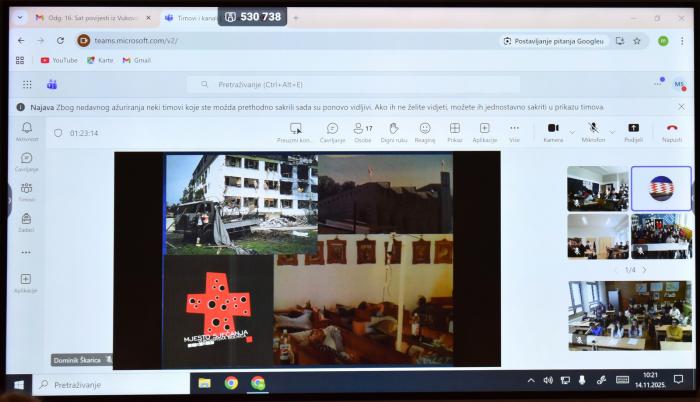Switch to the Odg: 16. Sat povijesti tab
Screen dimensions: 700x402
(90, 18)
